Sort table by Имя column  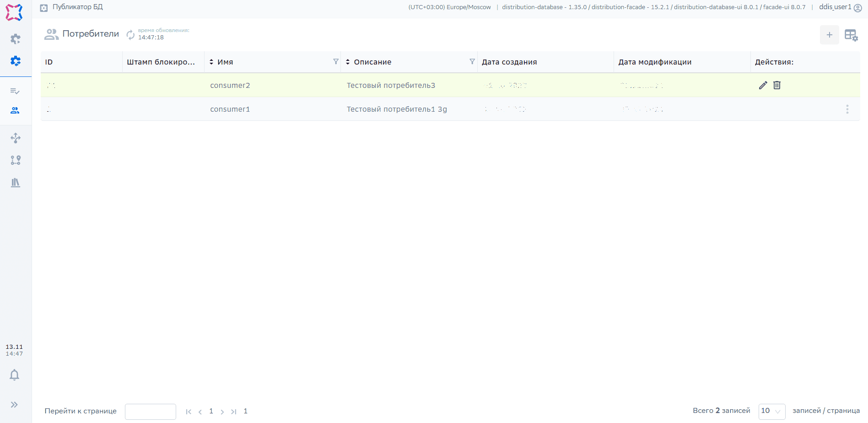point(211,62)
